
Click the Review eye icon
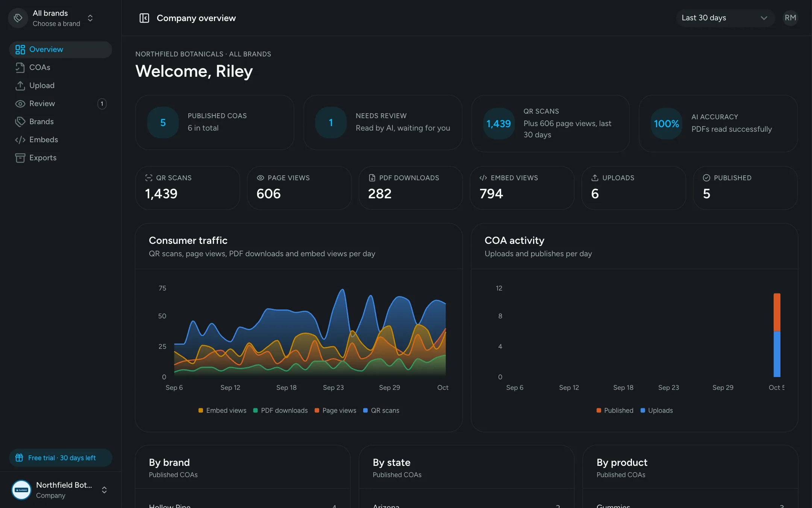[x=20, y=103]
